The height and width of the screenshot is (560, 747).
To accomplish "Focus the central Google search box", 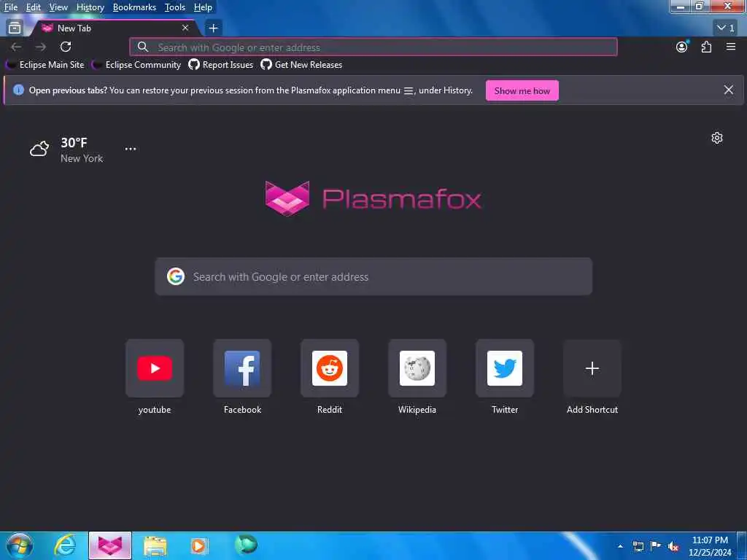I will click(x=373, y=276).
